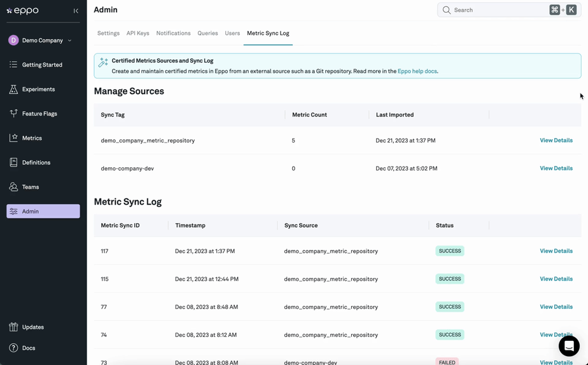Click the Experiments flask icon

13,89
